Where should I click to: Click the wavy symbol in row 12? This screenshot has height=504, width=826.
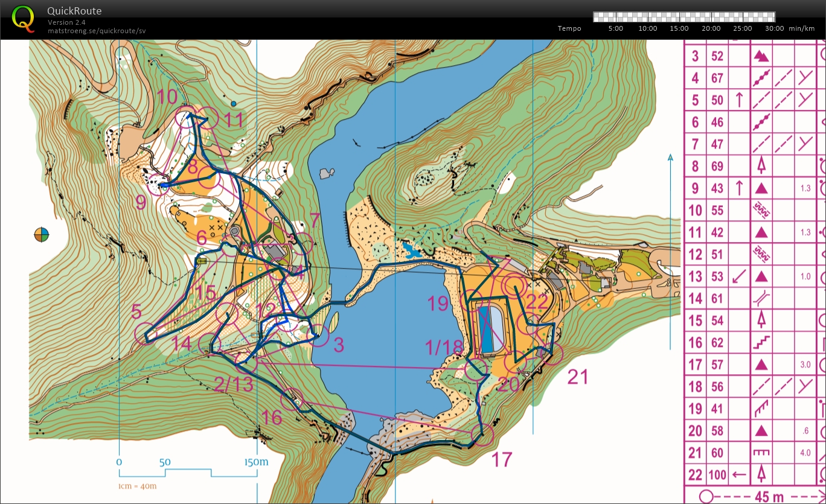761,254
